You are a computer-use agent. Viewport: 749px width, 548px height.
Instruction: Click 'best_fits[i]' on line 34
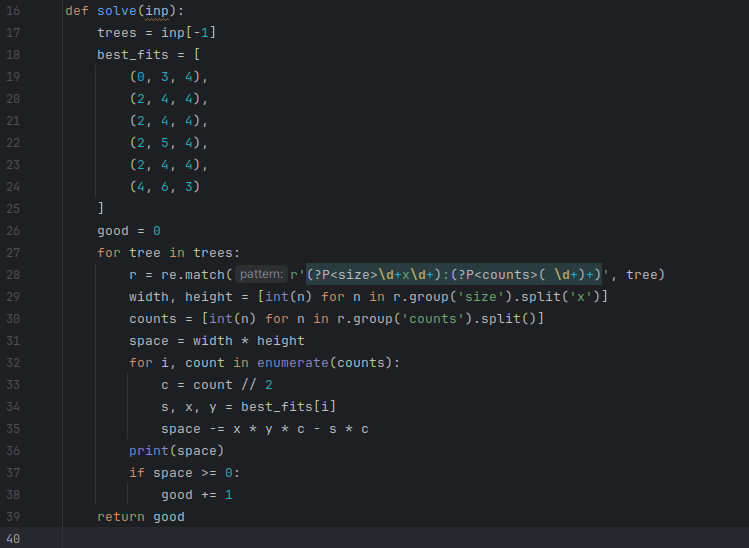[289, 407]
